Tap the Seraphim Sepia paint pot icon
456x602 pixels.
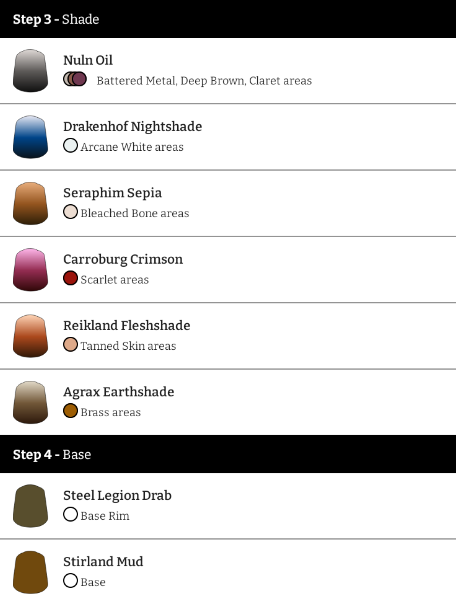[x=30, y=203]
